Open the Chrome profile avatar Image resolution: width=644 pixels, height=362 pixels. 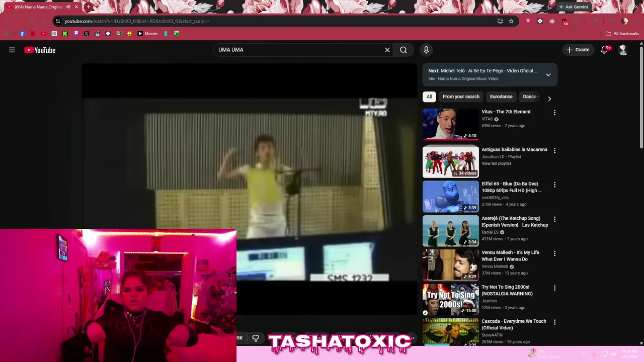(625, 21)
